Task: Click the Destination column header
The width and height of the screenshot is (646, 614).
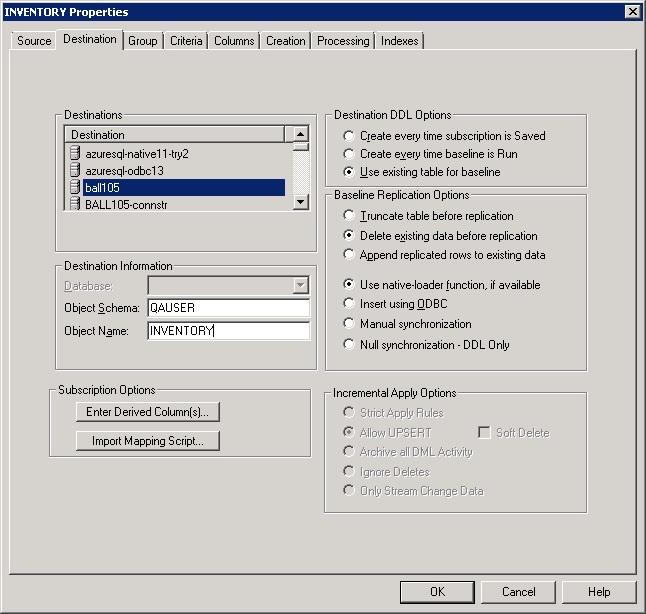Action: (x=175, y=134)
